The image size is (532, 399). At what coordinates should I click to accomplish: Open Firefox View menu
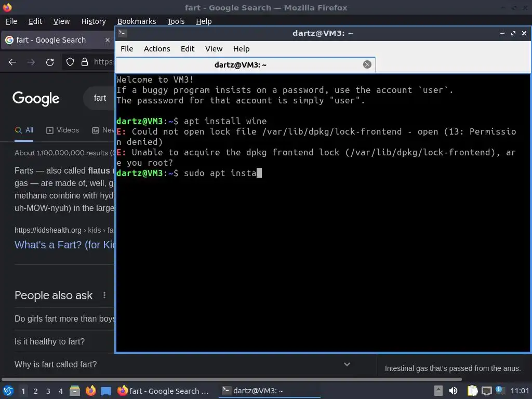click(x=61, y=21)
